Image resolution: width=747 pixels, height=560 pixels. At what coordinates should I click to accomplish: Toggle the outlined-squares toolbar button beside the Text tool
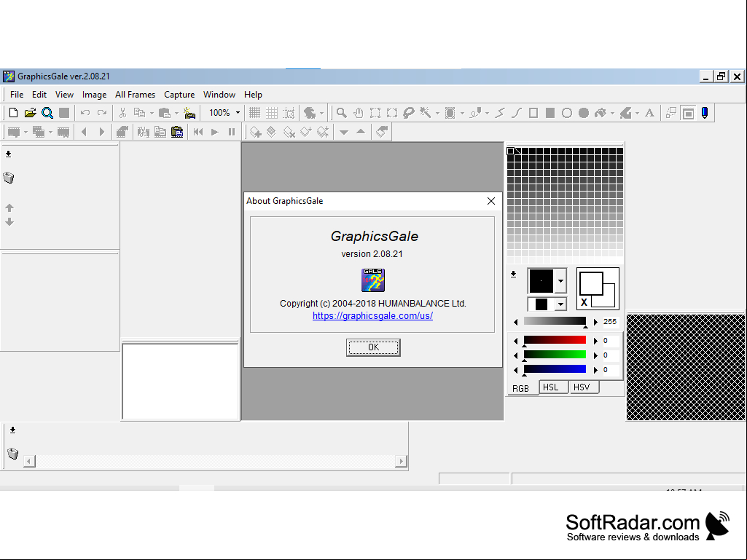pyautogui.click(x=671, y=113)
